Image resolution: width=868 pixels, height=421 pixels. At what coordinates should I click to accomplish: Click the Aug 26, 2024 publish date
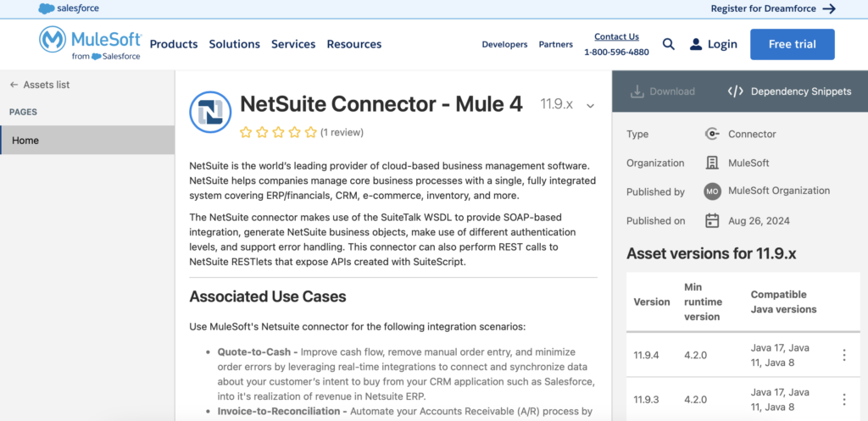pyautogui.click(x=759, y=221)
